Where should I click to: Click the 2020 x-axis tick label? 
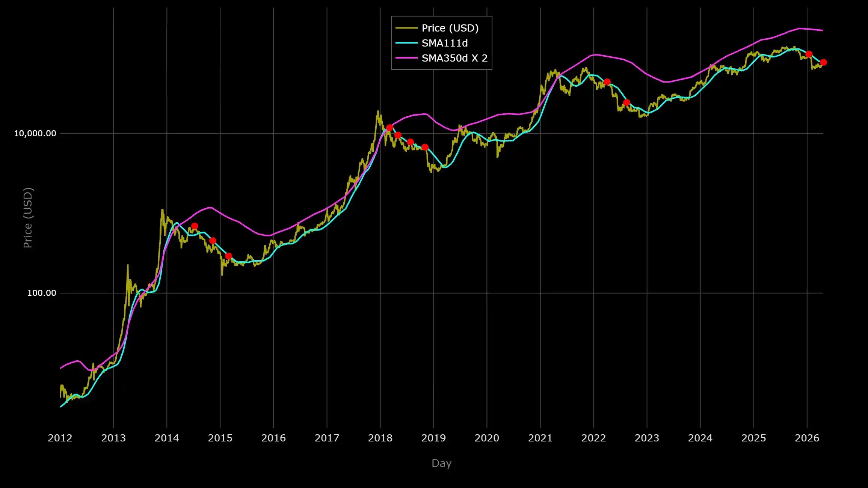coord(487,438)
